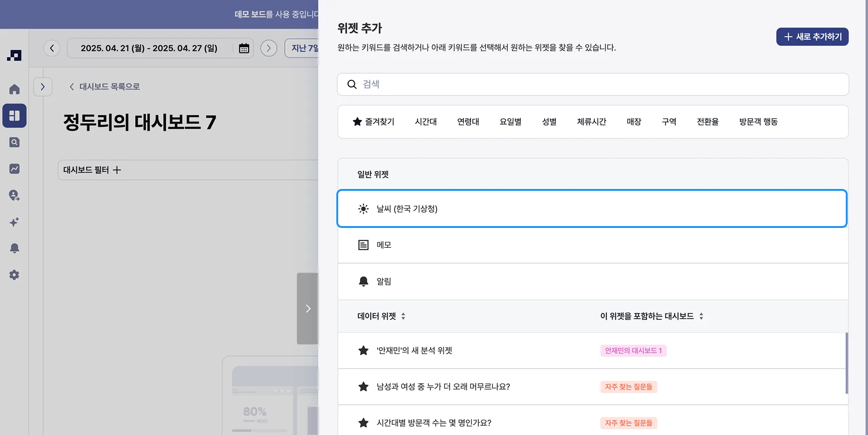868x435 pixels.
Task: Open the dashboard icon in sidebar
Action: point(14,116)
